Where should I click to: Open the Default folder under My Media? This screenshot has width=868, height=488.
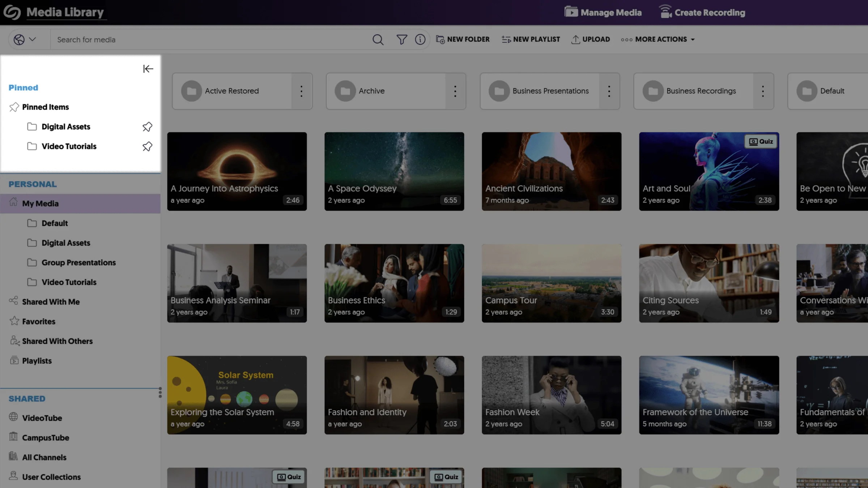(x=54, y=223)
